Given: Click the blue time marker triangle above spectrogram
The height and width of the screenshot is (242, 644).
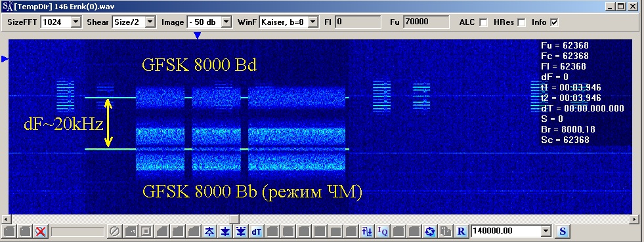Looking at the screenshot, I should 198,35.
